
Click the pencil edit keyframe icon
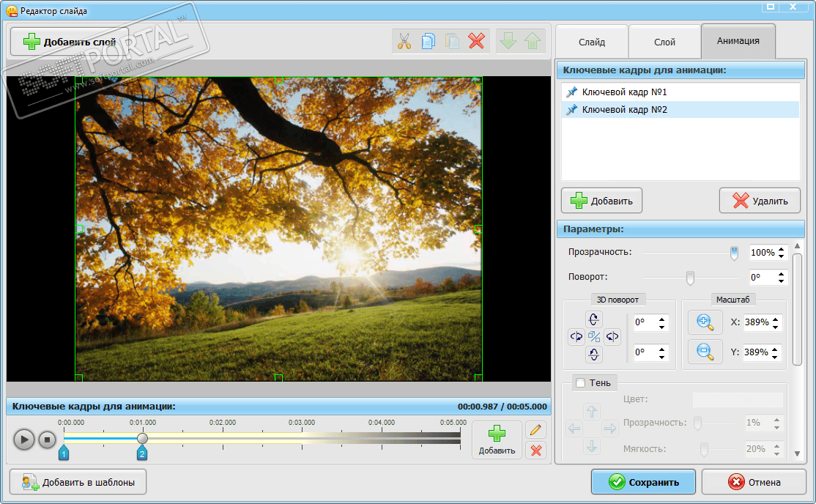point(536,430)
